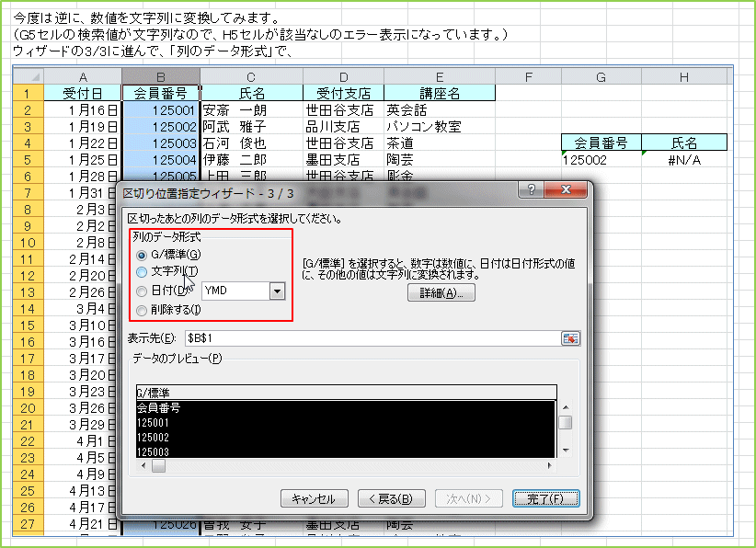The width and height of the screenshot is (756, 548).
Task: Click cell 125001 in column B
Action: point(161,110)
